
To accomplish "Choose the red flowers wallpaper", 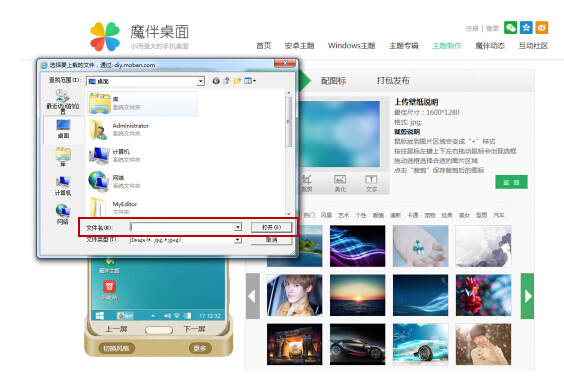I will pyautogui.click(x=483, y=295).
